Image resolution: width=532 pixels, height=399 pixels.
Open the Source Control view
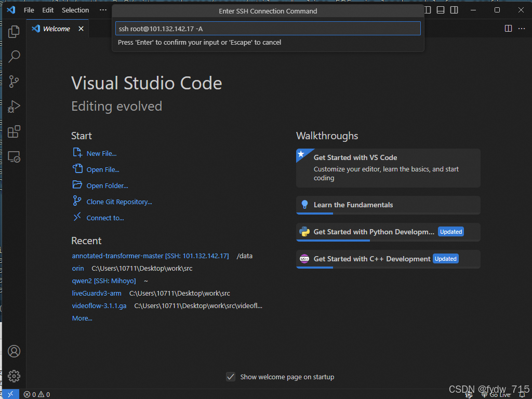pos(14,82)
